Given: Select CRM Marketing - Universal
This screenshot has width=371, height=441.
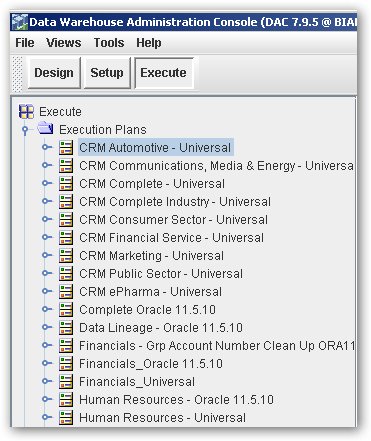Looking at the screenshot, I should tap(151, 255).
